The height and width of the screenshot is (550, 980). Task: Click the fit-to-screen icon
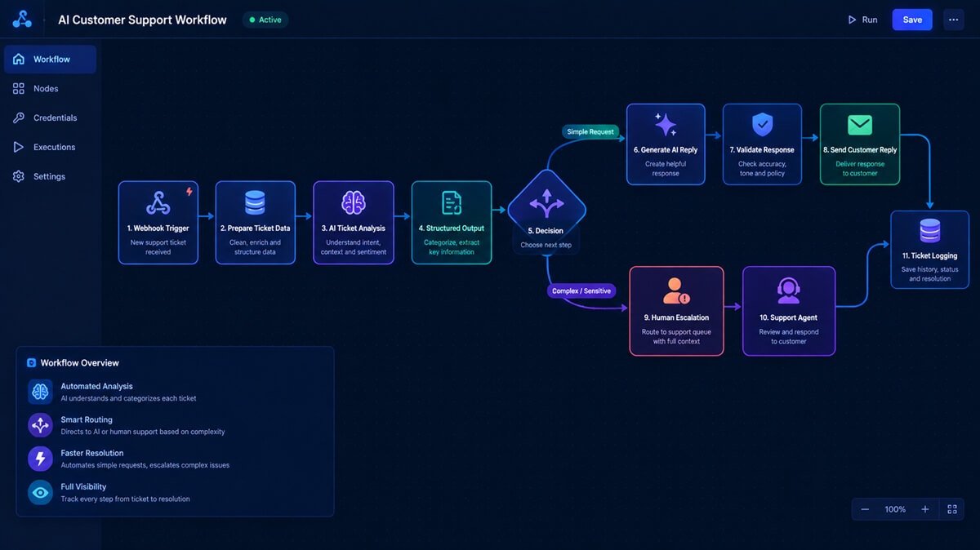[952, 509]
